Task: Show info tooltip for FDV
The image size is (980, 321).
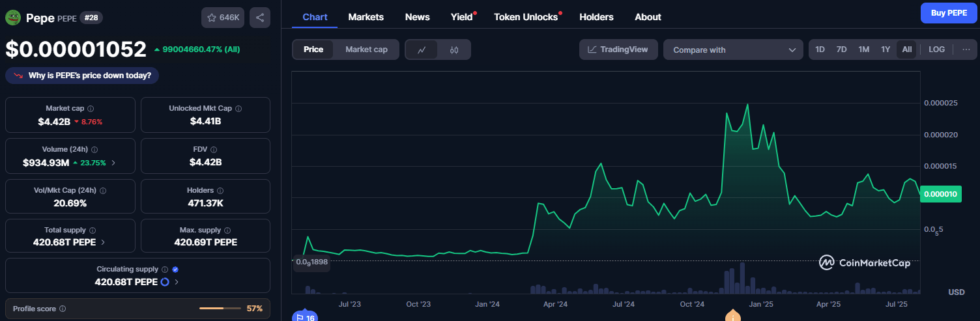Action: [x=214, y=150]
